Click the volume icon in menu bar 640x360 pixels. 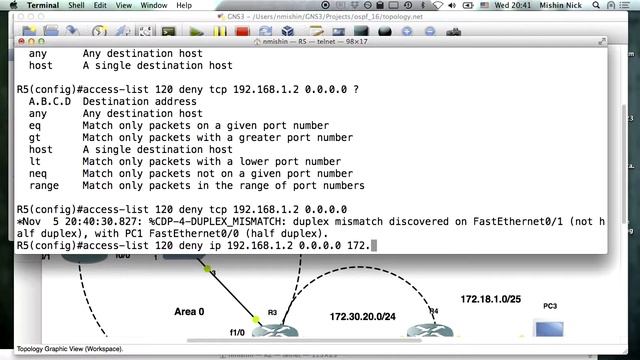coord(452,5)
